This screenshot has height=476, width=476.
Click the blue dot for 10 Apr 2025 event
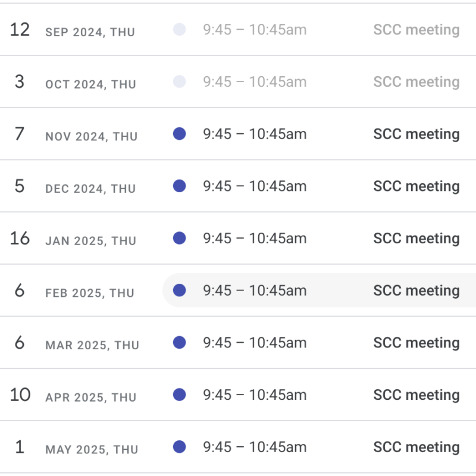[x=180, y=395]
